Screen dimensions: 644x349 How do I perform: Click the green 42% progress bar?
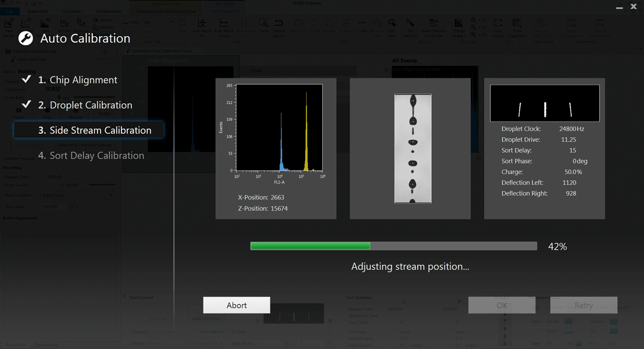pyautogui.click(x=310, y=246)
